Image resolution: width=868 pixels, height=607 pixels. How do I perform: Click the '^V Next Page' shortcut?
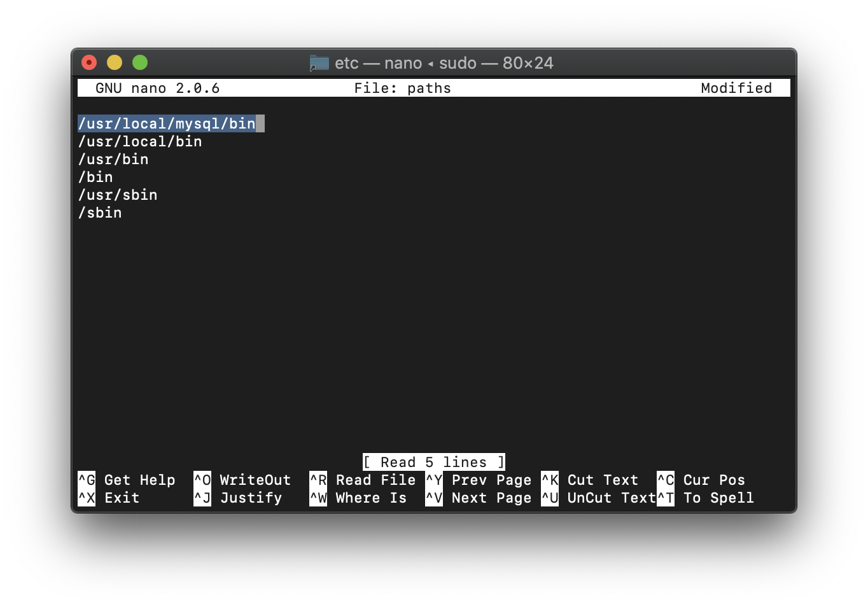pos(479,498)
